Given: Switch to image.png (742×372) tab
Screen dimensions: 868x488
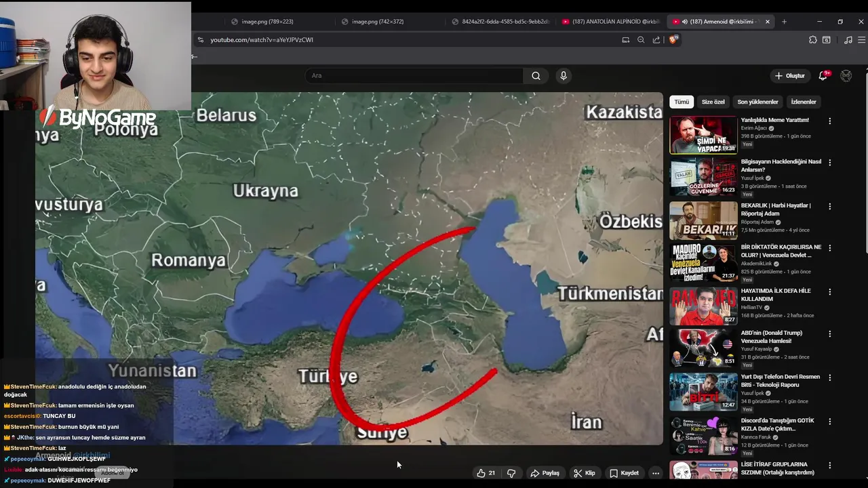Looking at the screenshot, I should tap(378, 22).
